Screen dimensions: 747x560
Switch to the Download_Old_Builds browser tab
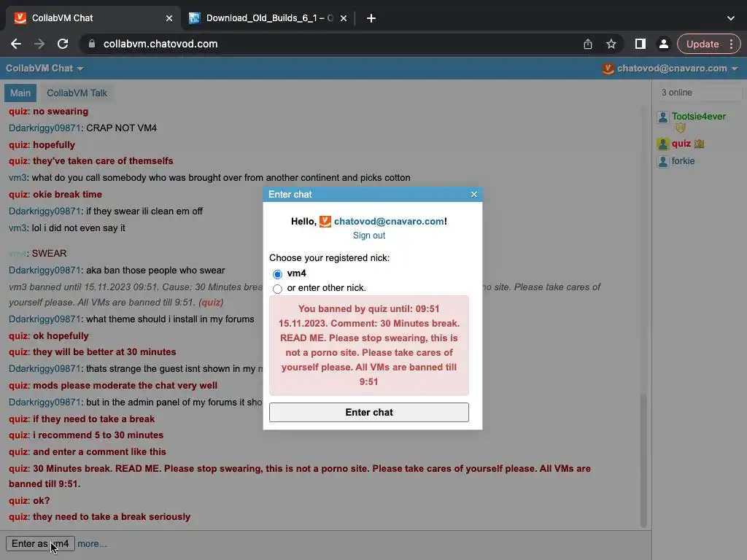(x=269, y=18)
